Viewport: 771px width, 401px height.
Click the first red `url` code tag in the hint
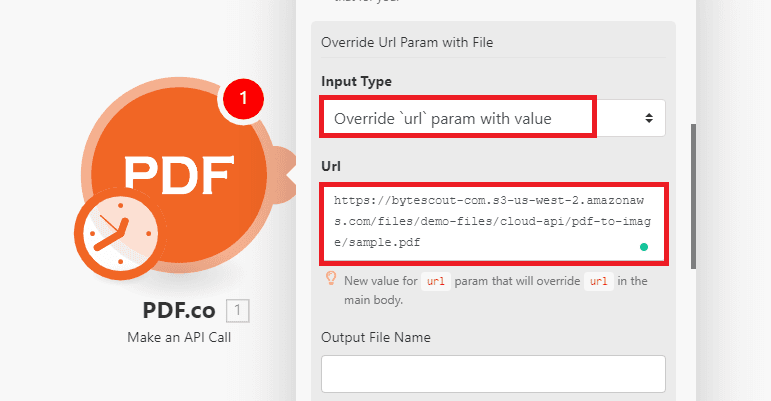point(436,282)
